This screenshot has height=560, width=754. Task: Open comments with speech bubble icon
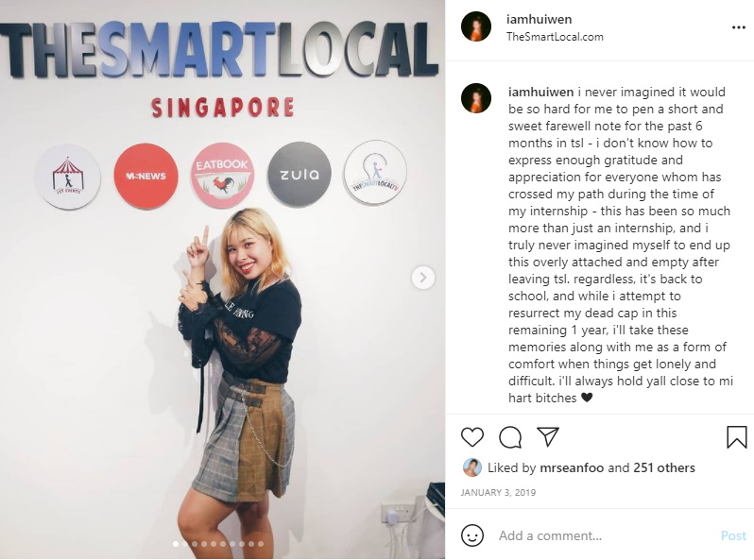click(510, 437)
